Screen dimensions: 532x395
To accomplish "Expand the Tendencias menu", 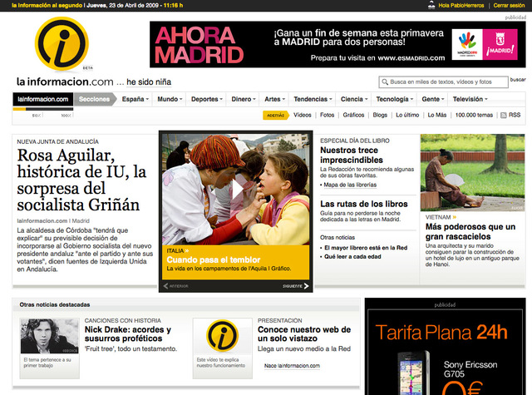I will click(313, 99).
